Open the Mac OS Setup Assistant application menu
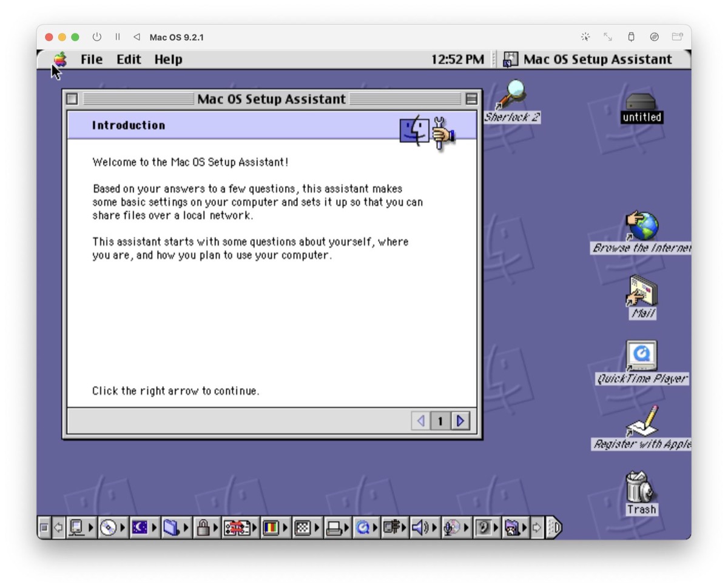The height and width of the screenshot is (588, 728). (588, 59)
